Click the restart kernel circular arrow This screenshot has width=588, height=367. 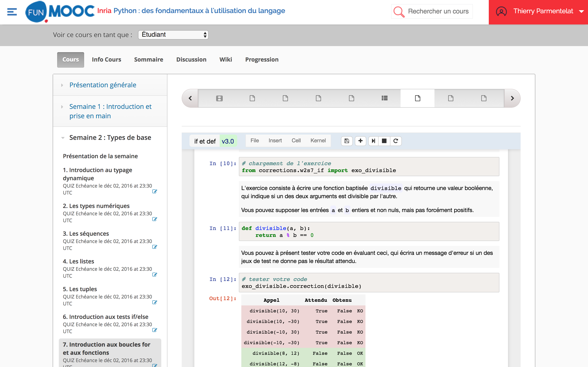395,141
